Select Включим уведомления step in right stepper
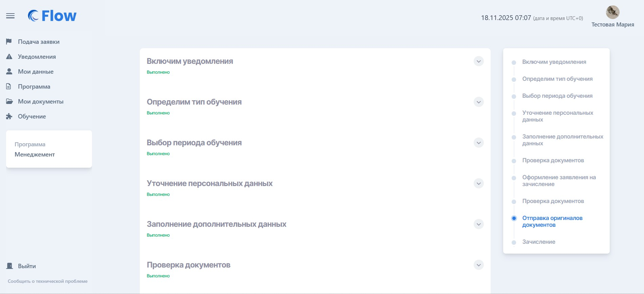Screen dimensions: 644x294 click(554, 62)
